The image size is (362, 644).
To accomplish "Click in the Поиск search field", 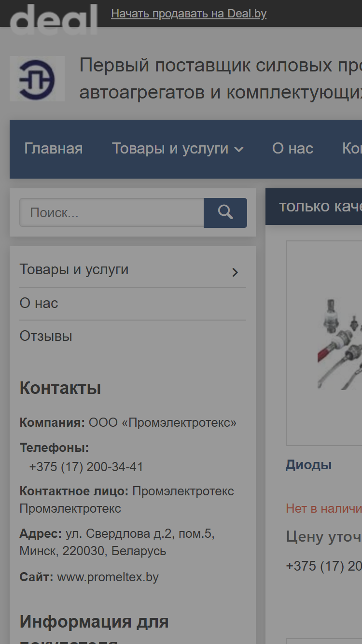I will click(x=111, y=212).
